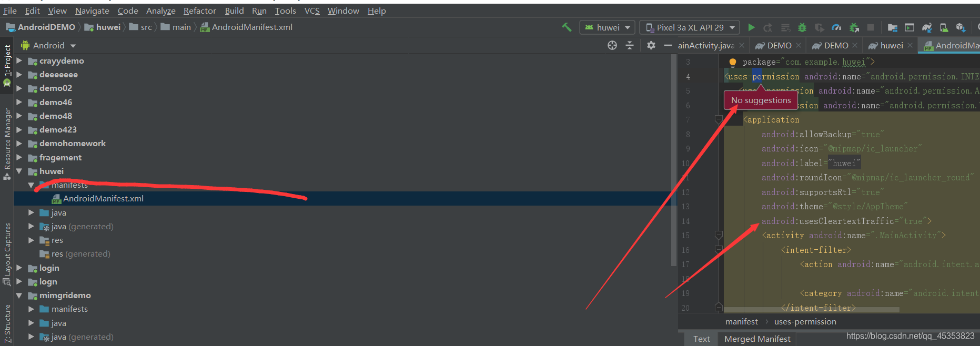
Task: Click the manifest breadcrumb below the editor
Action: pos(741,322)
